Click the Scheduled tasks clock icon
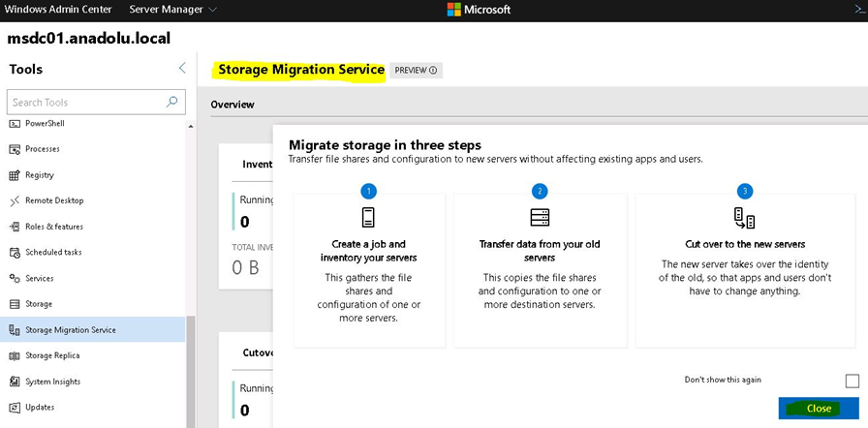This screenshot has width=868, height=428. (15, 252)
